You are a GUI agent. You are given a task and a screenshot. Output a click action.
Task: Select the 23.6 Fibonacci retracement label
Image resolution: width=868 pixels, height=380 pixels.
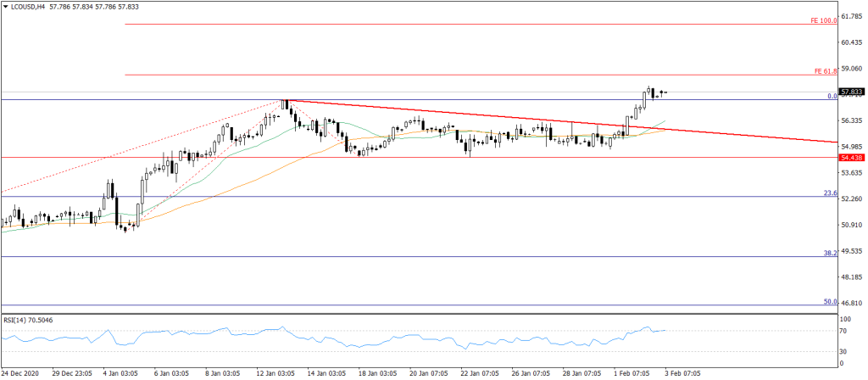(x=831, y=193)
